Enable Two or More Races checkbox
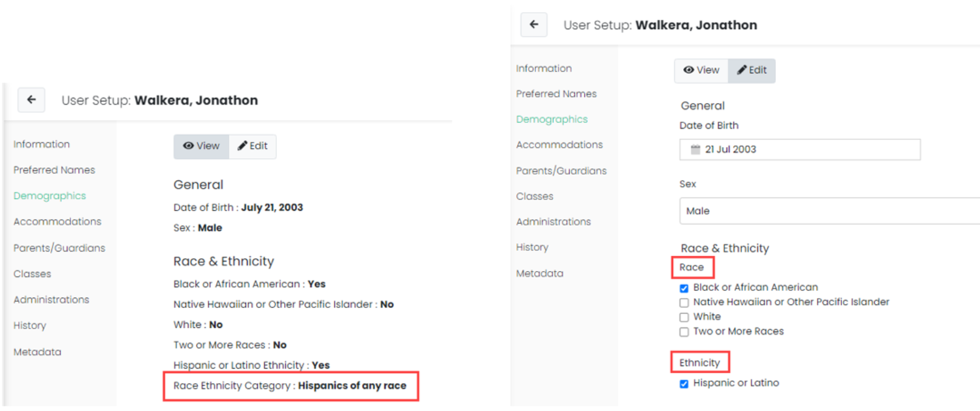The width and height of the screenshot is (980, 411). coord(684,332)
